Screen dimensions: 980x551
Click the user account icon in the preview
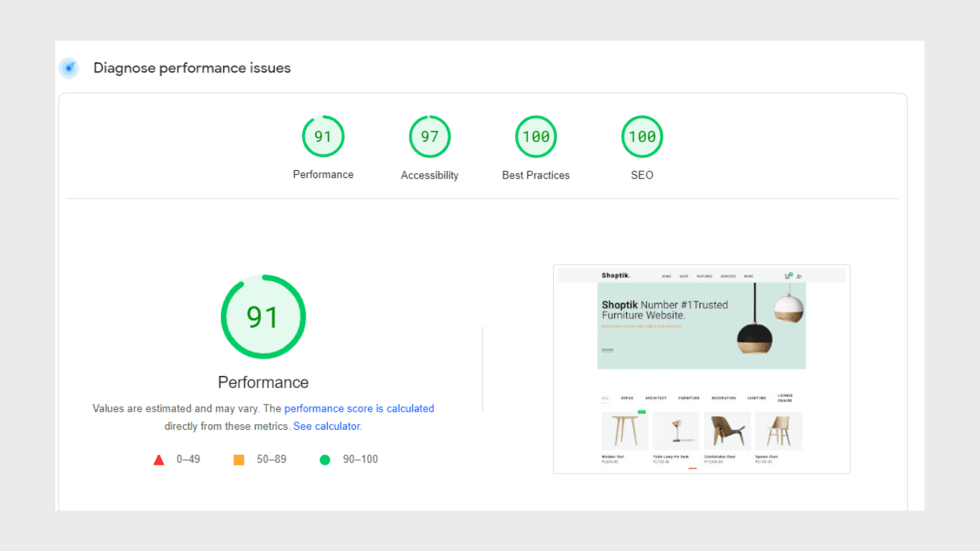click(799, 276)
